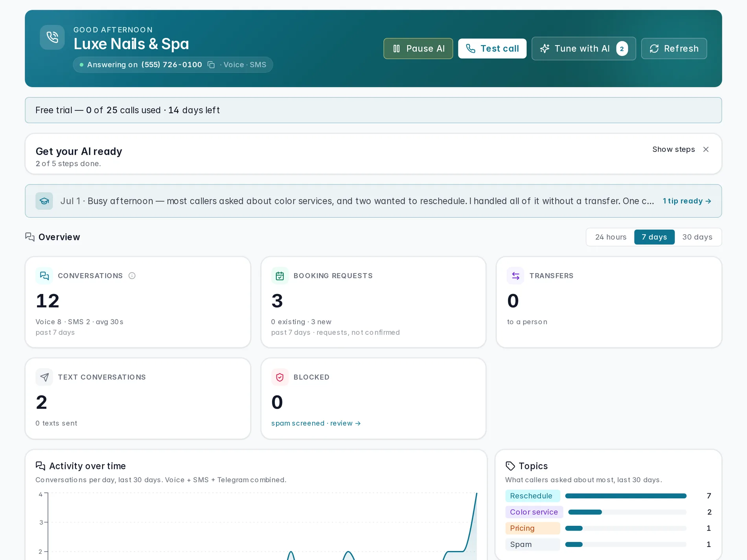
Task: Select the Pricing topic tag
Action: pyautogui.click(x=532, y=528)
